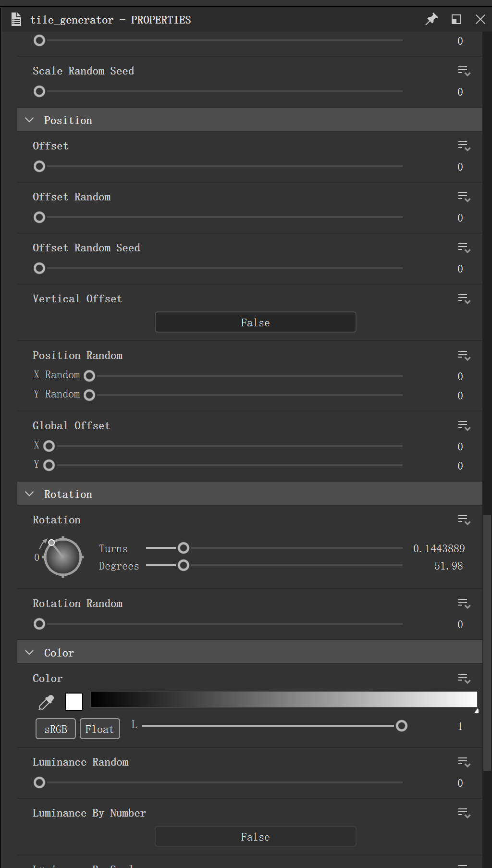Click the Rotation Turns slider handle
Viewport: 492px width, 868px height.
(x=183, y=548)
